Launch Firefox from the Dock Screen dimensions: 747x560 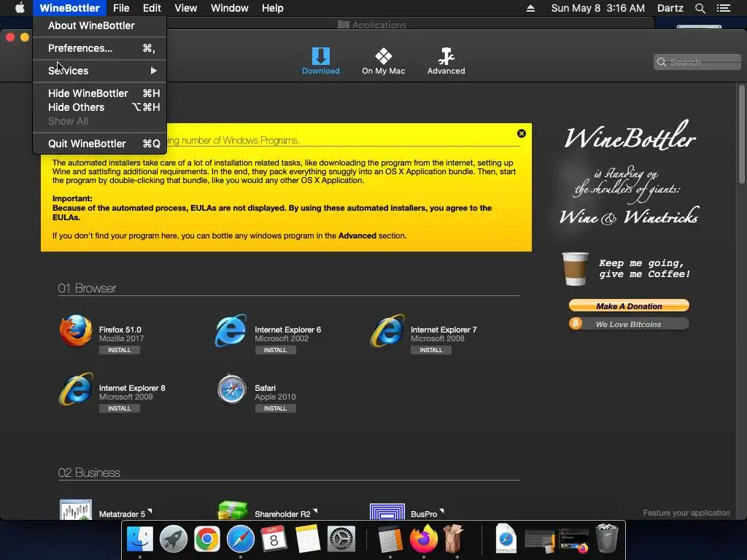[x=424, y=539]
